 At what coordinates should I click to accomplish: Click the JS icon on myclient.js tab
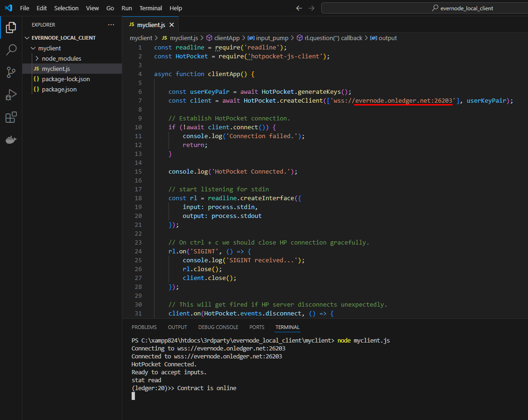(132, 25)
